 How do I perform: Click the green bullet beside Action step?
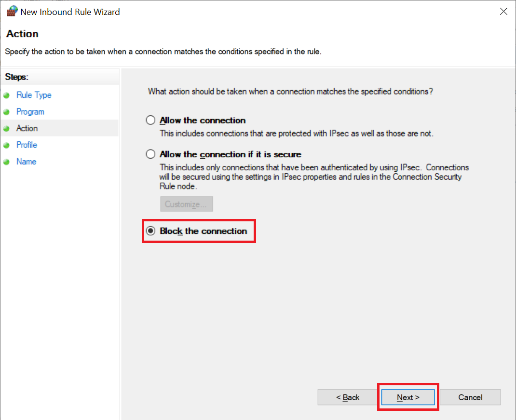click(x=6, y=129)
